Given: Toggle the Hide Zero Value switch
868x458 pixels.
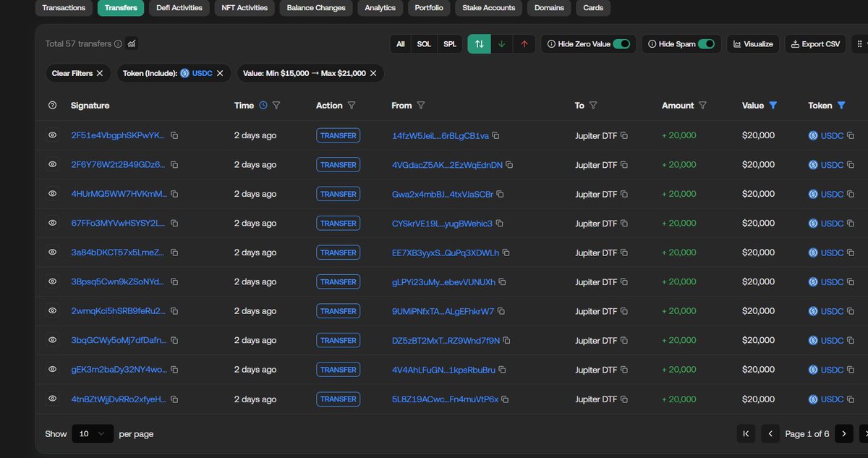Looking at the screenshot, I should coord(621,43).
